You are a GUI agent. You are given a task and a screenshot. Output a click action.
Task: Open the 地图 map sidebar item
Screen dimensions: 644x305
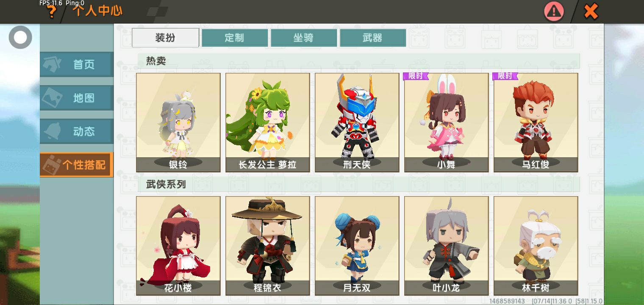click(77, 98)
